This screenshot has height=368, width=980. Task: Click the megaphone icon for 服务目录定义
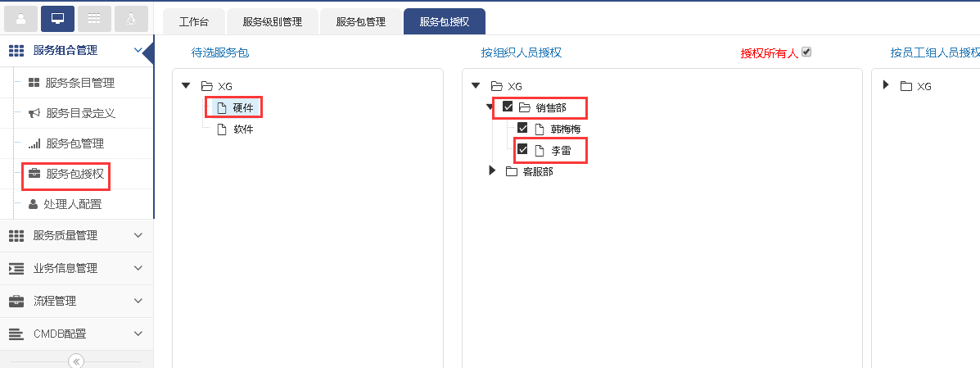34,113
